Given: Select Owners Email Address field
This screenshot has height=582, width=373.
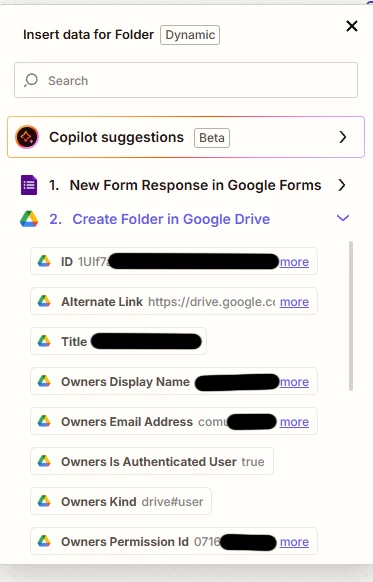Looking at the screenshot, I should coord(174,421).
